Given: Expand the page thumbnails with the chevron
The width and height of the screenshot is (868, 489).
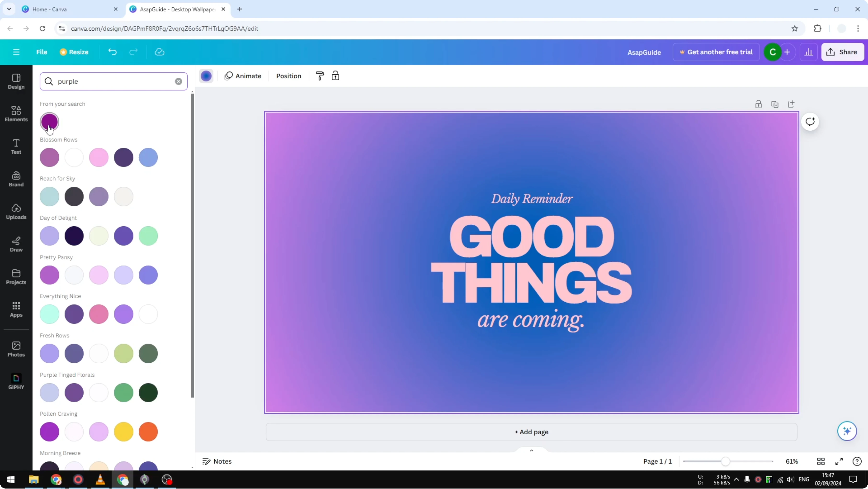Looking at the screenshot, I should click(531, 451).
